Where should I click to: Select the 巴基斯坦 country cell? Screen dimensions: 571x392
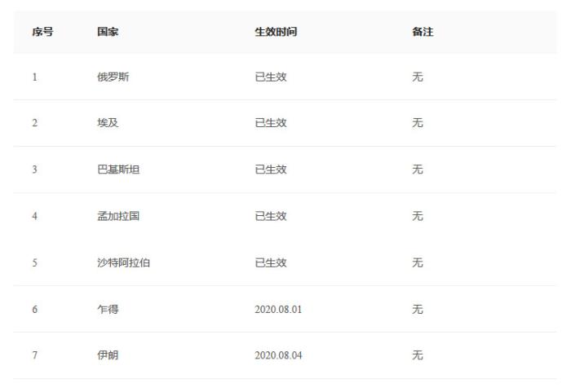(x=118, y=170)
